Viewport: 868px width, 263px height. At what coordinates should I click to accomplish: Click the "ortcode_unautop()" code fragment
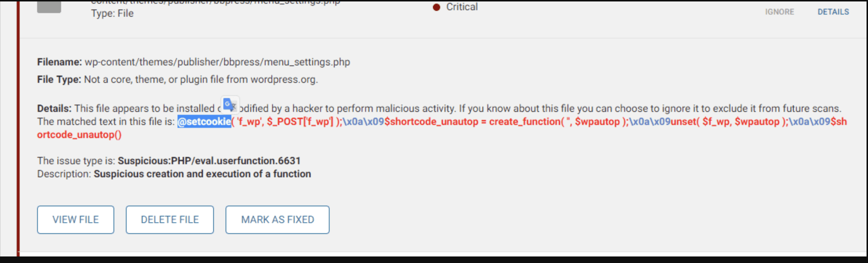tap(79, 135)
